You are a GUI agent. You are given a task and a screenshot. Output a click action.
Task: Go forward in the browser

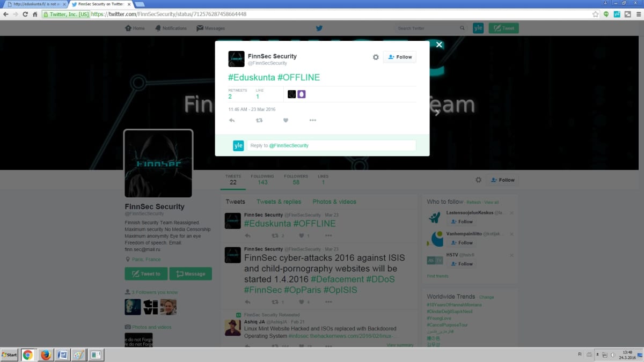15,14
